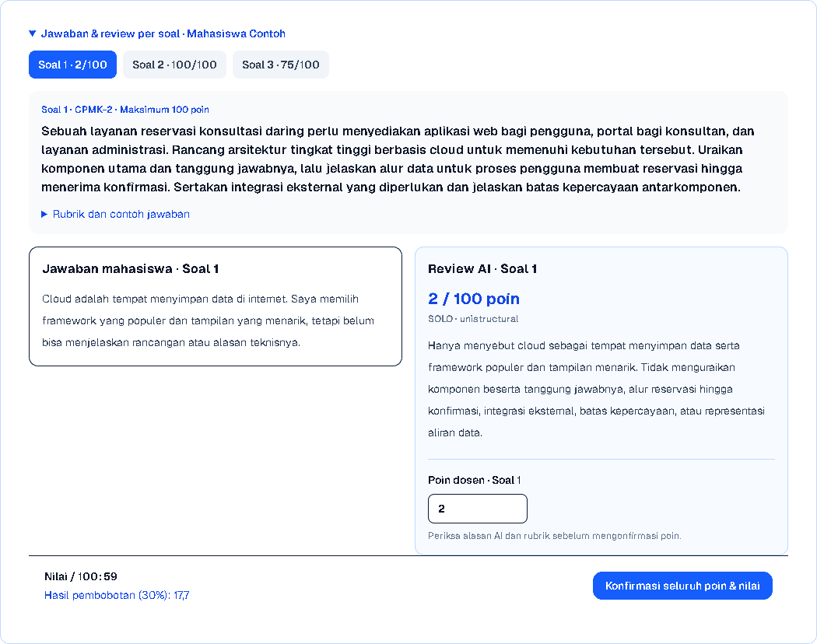Click Konfirmasi seluruh poin & nilai button
The height and width of the screenshot is (644, 817).
coord(682,586)
